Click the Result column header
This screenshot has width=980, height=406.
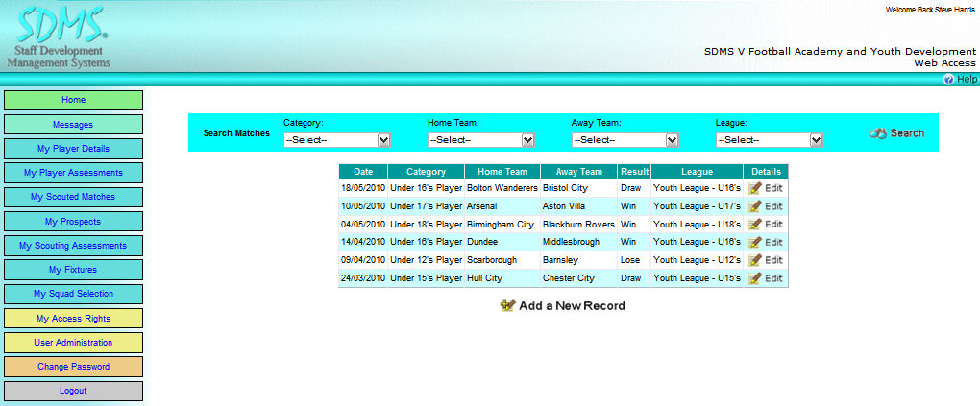pos(634,171)
